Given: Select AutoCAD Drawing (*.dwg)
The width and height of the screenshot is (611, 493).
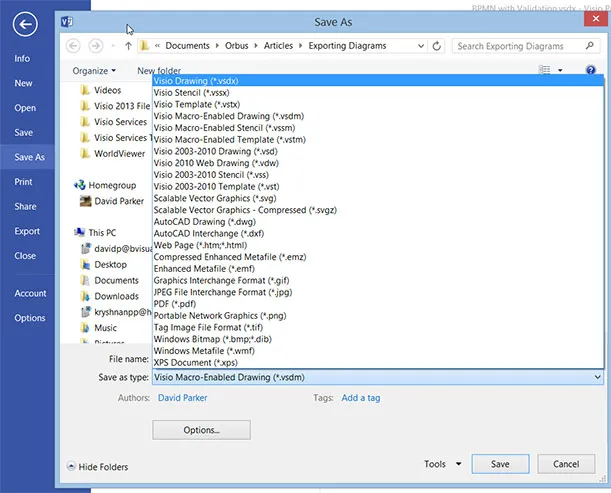Looking at the screenshot, I should [378, 222].
